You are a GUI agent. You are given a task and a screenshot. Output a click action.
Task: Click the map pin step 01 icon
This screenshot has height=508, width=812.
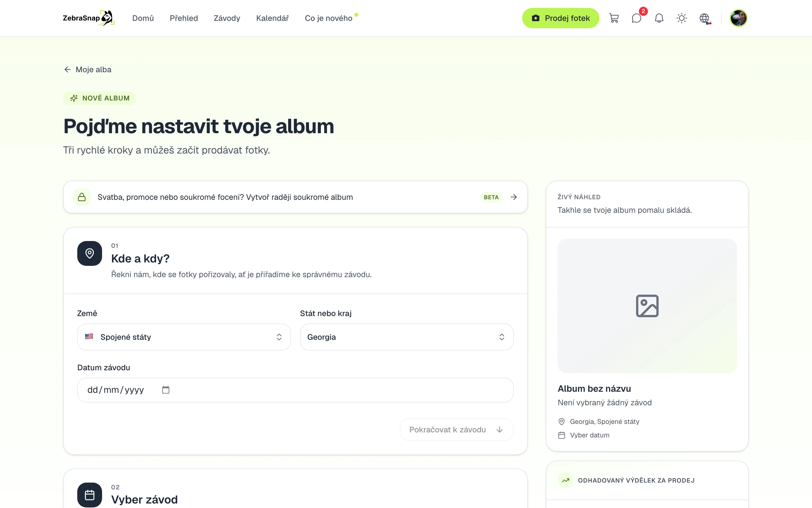(90, 253)
